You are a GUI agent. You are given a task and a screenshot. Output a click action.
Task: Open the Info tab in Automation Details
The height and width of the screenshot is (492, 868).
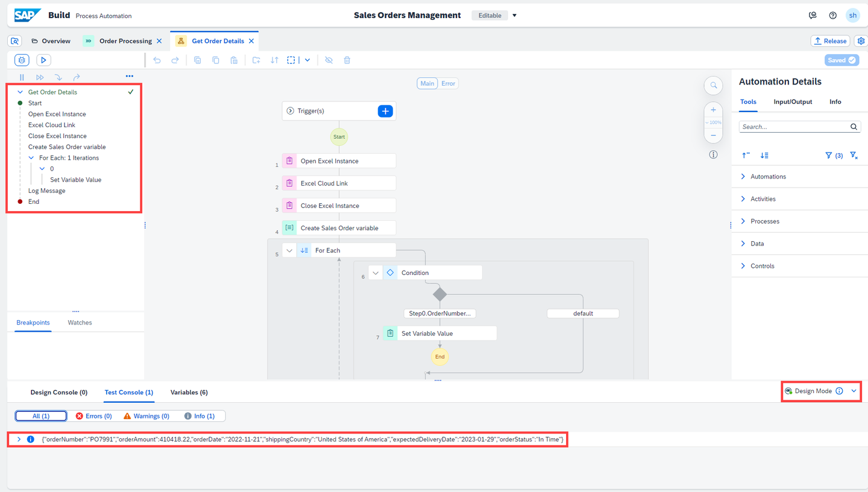click(835, 102)
